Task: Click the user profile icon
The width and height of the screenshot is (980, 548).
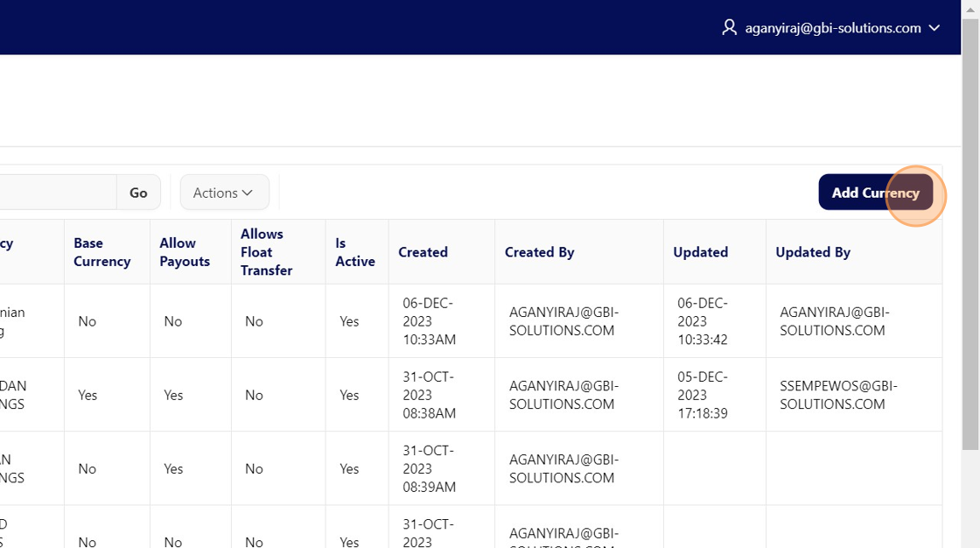Action: [x=729, y=28]
